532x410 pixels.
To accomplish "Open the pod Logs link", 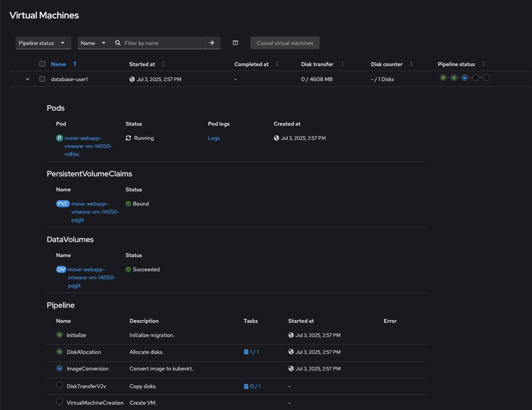I will click(214, 138).
